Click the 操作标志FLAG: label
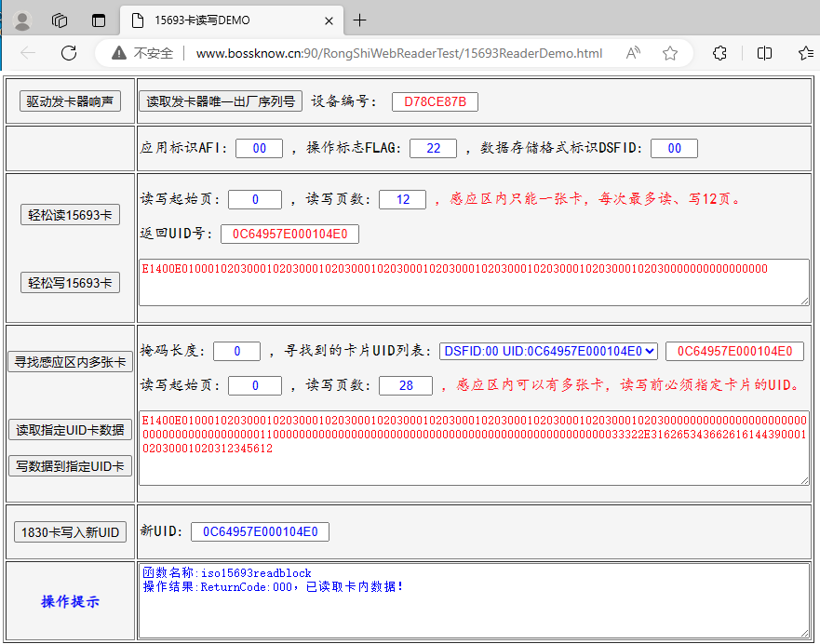 tap(354, 148)
